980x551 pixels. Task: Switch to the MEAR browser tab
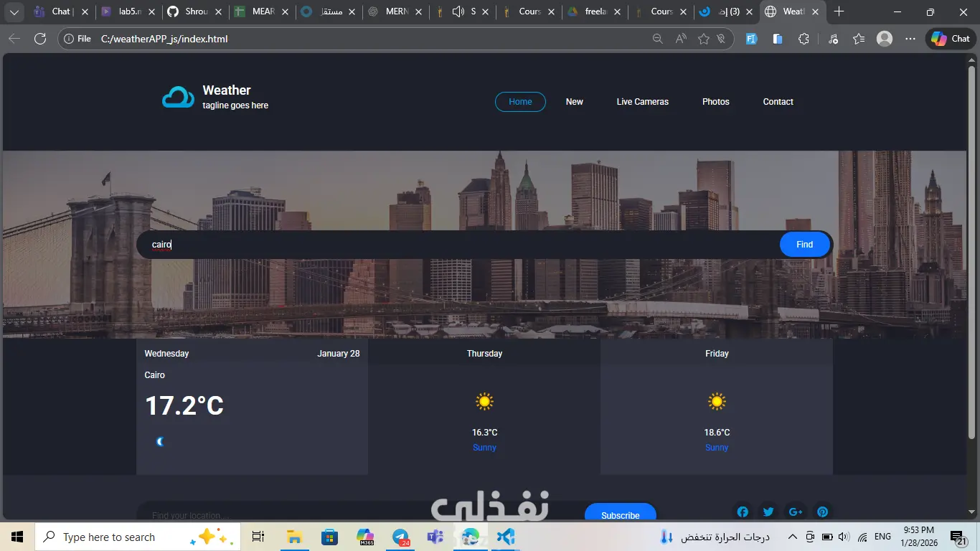pyautogui.click(x=261, y=11)
